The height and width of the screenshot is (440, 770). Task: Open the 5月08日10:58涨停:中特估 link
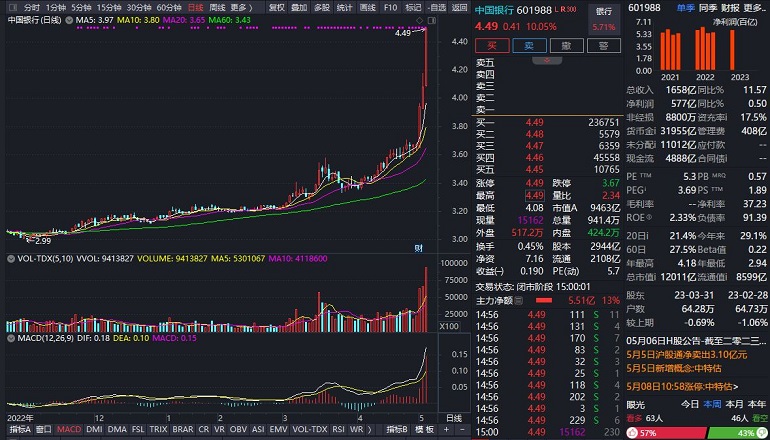point(683,386)
